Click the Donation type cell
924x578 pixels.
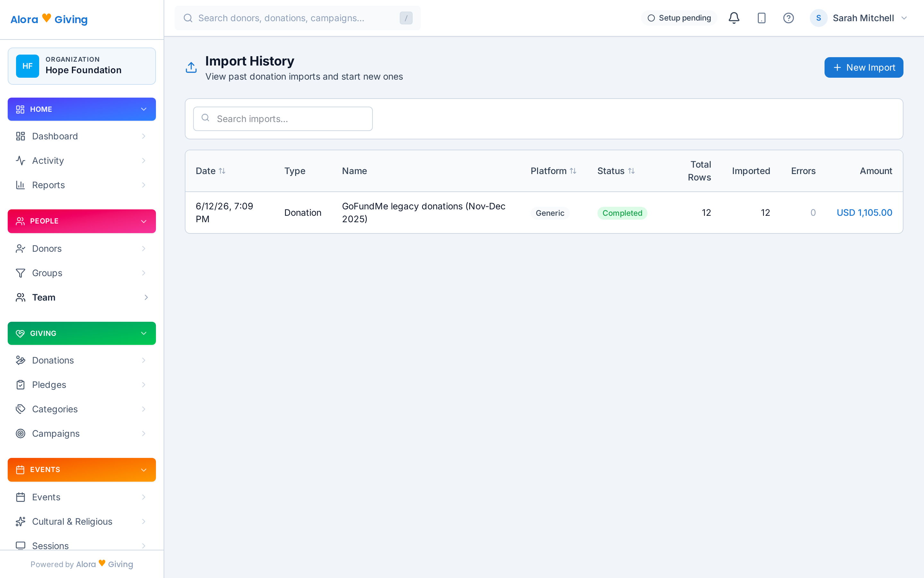pos(303,213)
